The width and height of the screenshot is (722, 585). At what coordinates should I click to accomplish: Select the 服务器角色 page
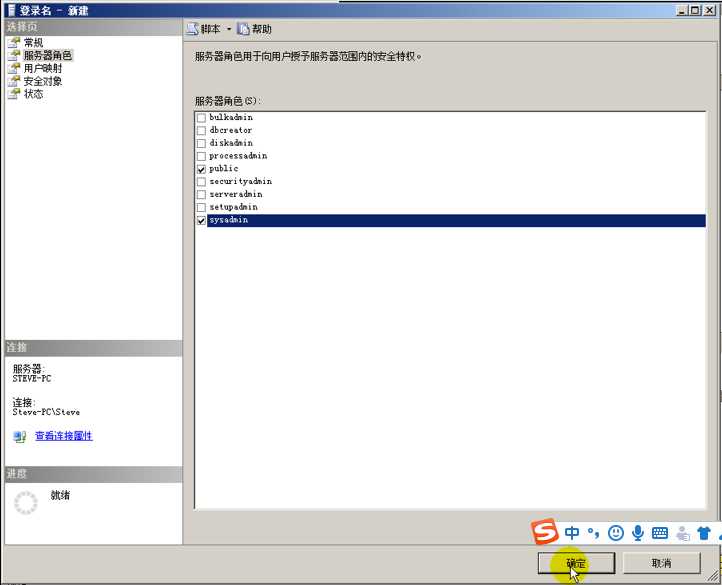point(48,55)
